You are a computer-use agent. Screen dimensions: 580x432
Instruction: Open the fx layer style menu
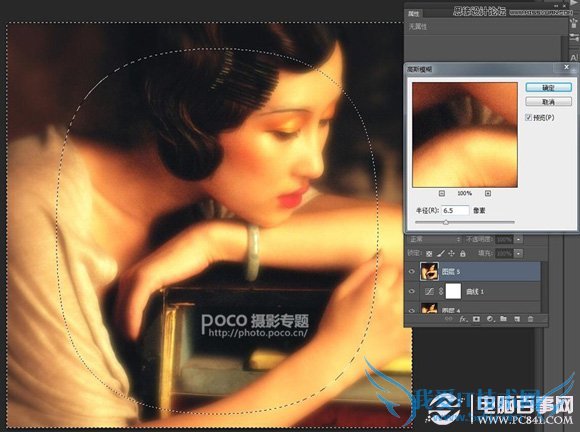tap(463, 319)
